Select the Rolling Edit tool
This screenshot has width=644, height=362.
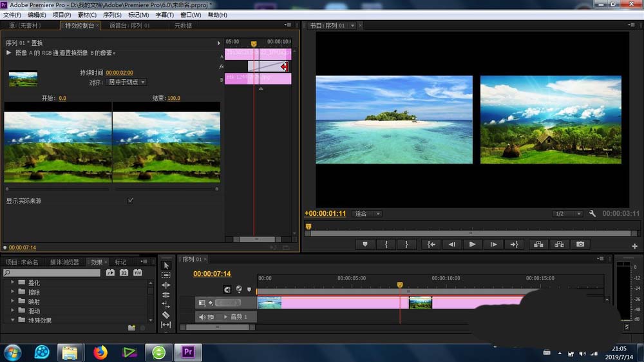[x=166, y=294]
